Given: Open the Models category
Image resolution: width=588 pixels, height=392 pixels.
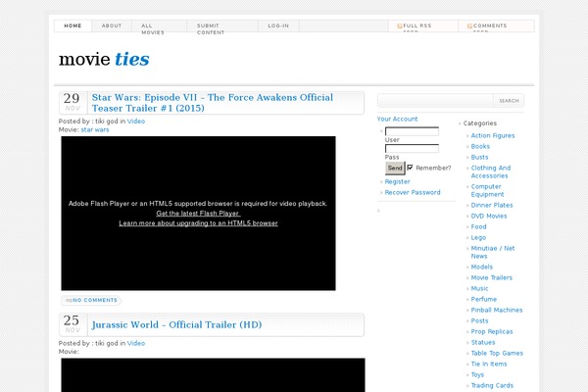Looking at the screenshot, I should pos(482,268).
